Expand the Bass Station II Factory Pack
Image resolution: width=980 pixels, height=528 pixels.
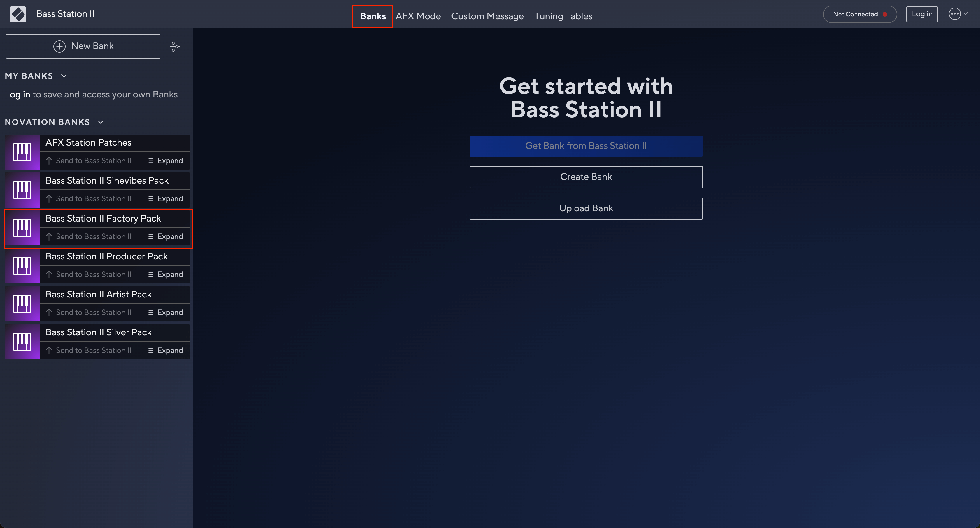(165, 236)
